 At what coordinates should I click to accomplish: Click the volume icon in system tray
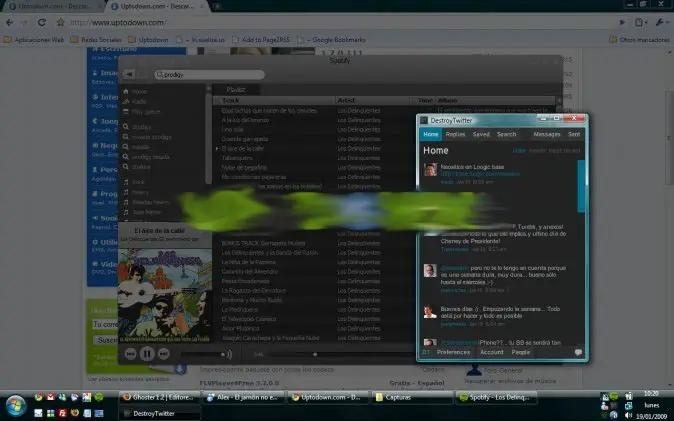pyautogui.click(x=628, y=415)
